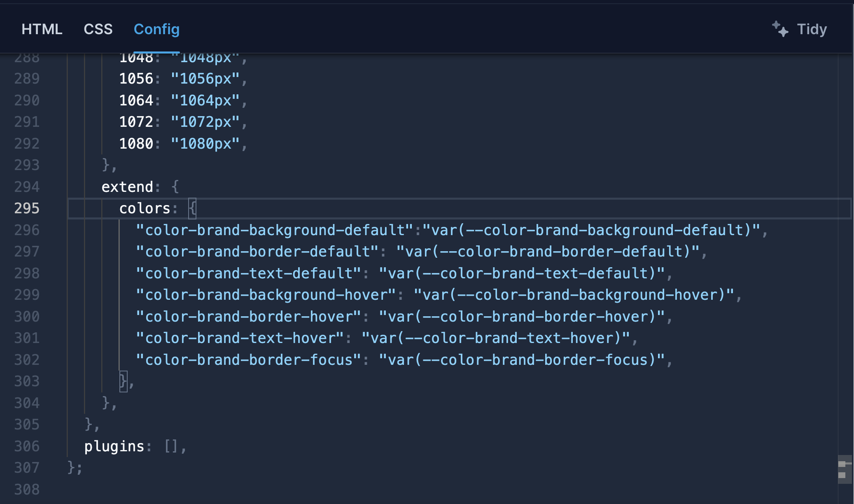Click the colors opening brace

pos(192,208)
